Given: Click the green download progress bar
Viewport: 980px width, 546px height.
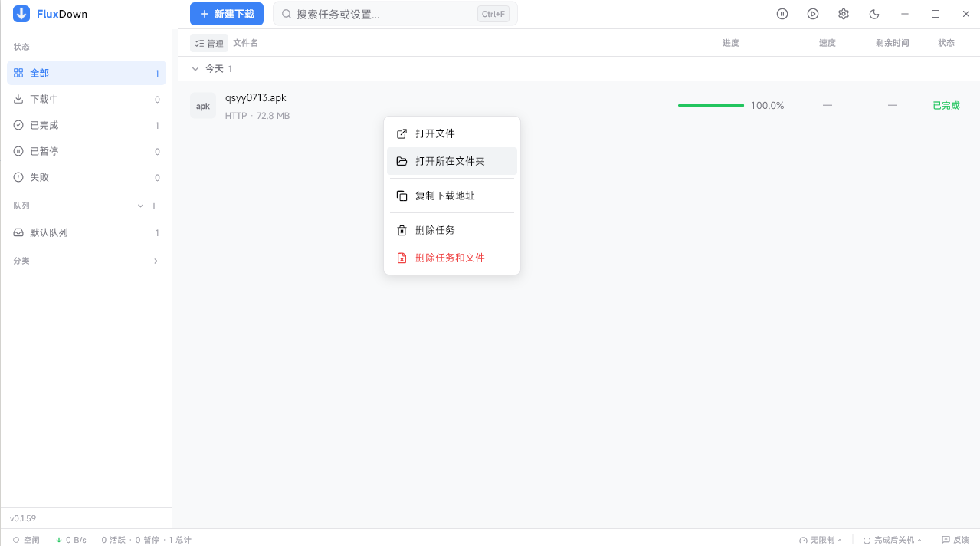Looking at the screenshot, I should (x=711, y=105).
